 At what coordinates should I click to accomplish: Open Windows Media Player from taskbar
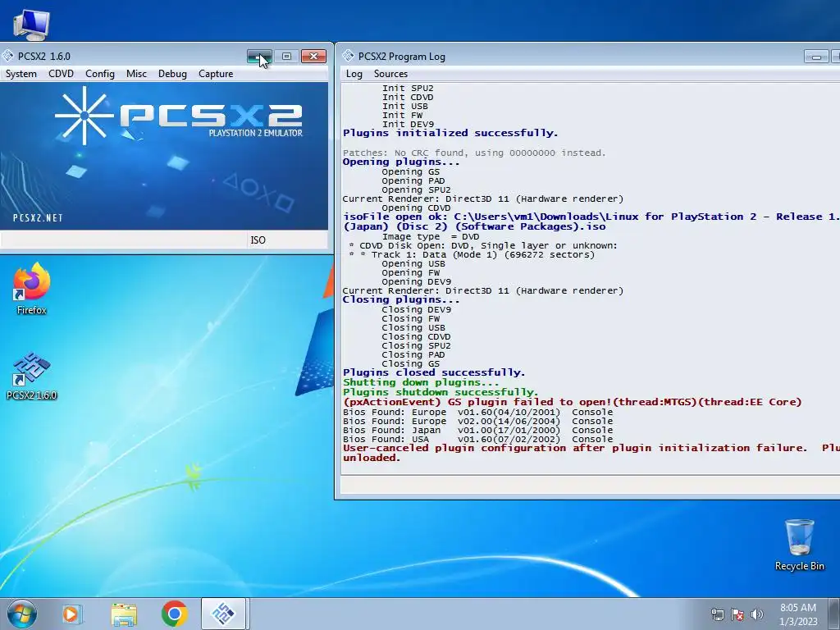point(72,614)
